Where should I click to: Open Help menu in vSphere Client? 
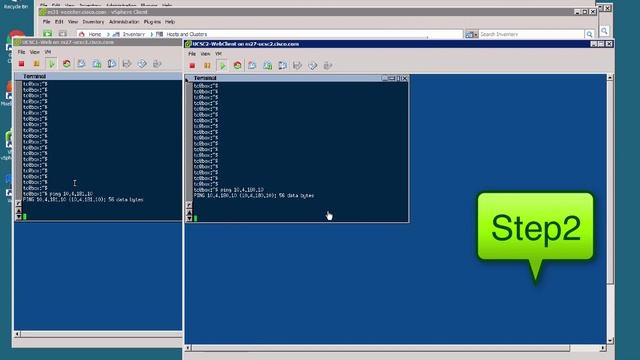coord(170,22)
